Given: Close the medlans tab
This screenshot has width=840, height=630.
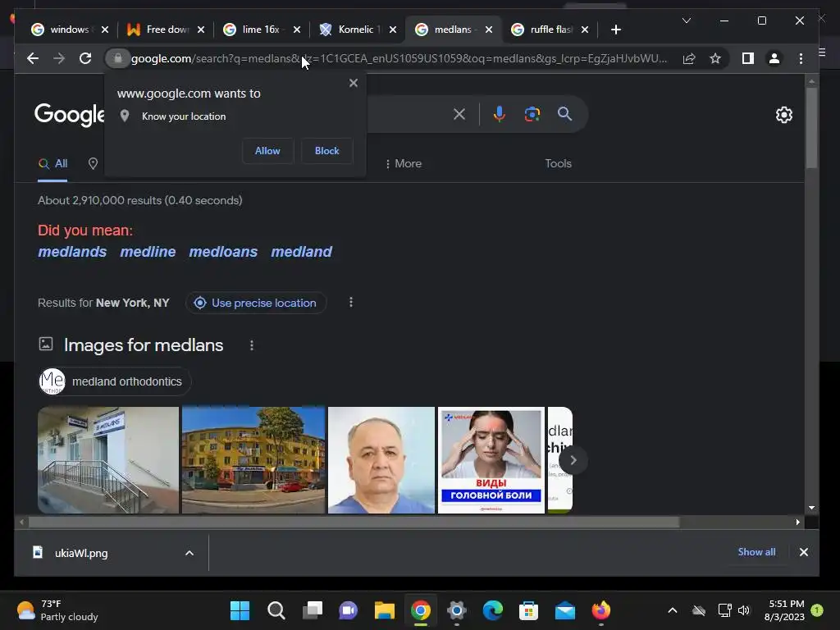Looking at the screenshot, I should [x=489, y=30].
